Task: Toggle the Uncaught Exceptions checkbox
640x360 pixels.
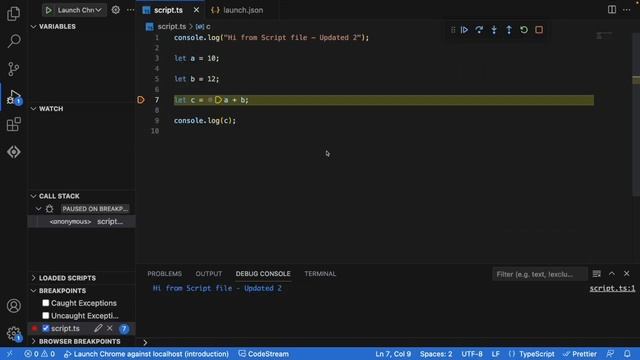Action: tap(46, 316)
